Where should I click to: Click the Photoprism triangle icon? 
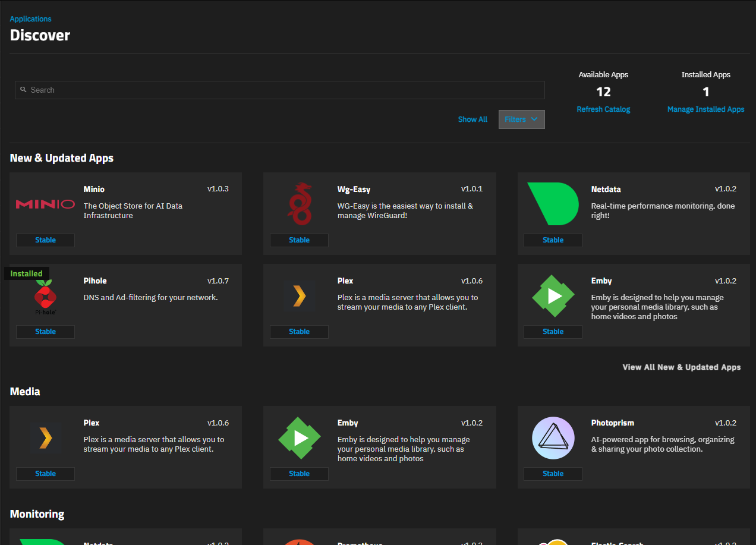click(553, 438)
